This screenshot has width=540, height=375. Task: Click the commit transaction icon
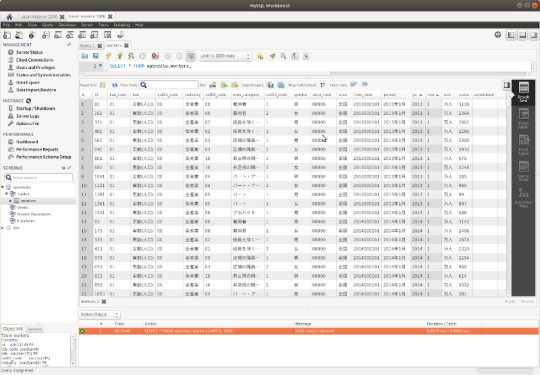click(x=168, y=56)
